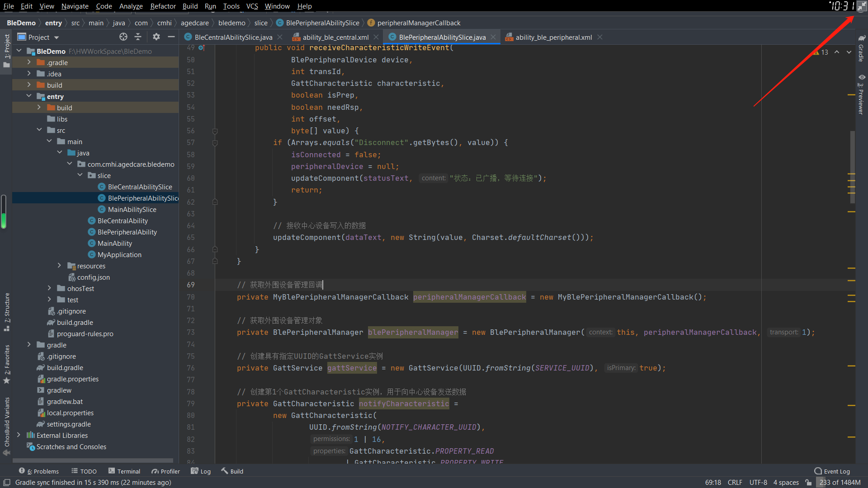Collapse the BleDemo root project node

[x=19, y=51]
